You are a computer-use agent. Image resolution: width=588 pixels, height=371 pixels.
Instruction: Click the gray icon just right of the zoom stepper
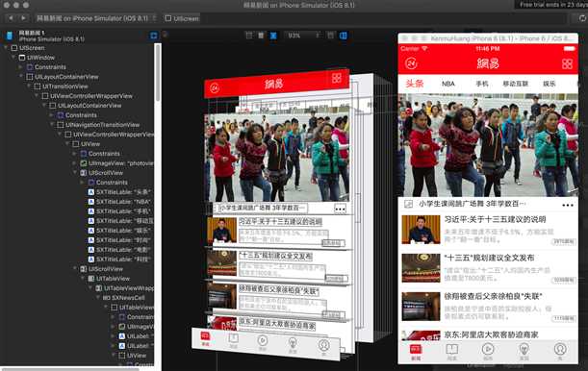tap(330, 36)
